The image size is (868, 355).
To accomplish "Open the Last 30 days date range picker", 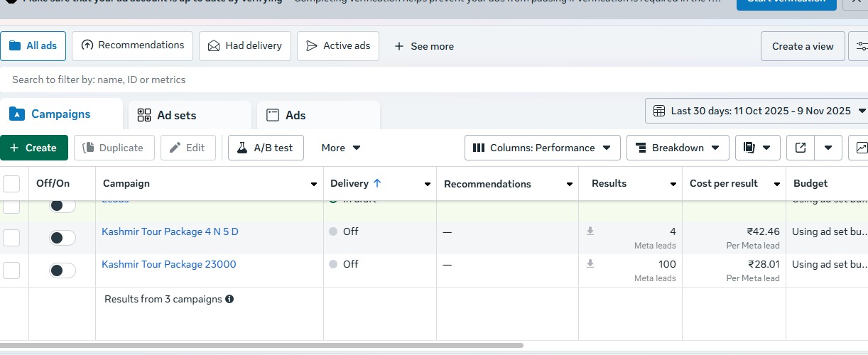I will 757,111.
